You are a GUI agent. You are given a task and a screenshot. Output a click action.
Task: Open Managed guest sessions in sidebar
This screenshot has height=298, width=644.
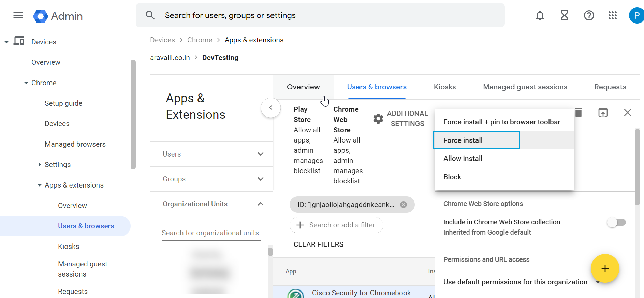click(83, 269)
